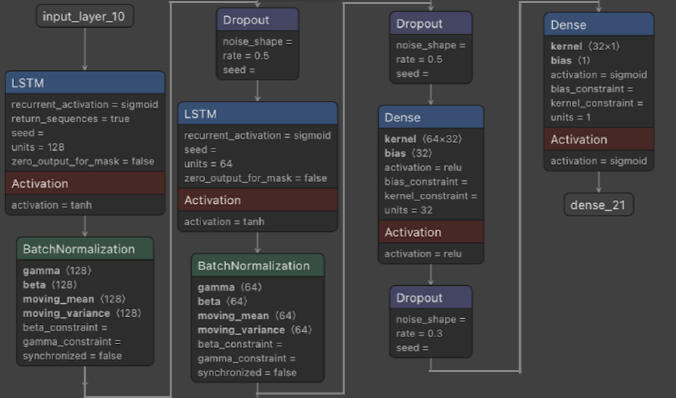676x398 pixels.
Task: Select Activation header in the 128-unit LSTM
Action: [x=85, y=183]
